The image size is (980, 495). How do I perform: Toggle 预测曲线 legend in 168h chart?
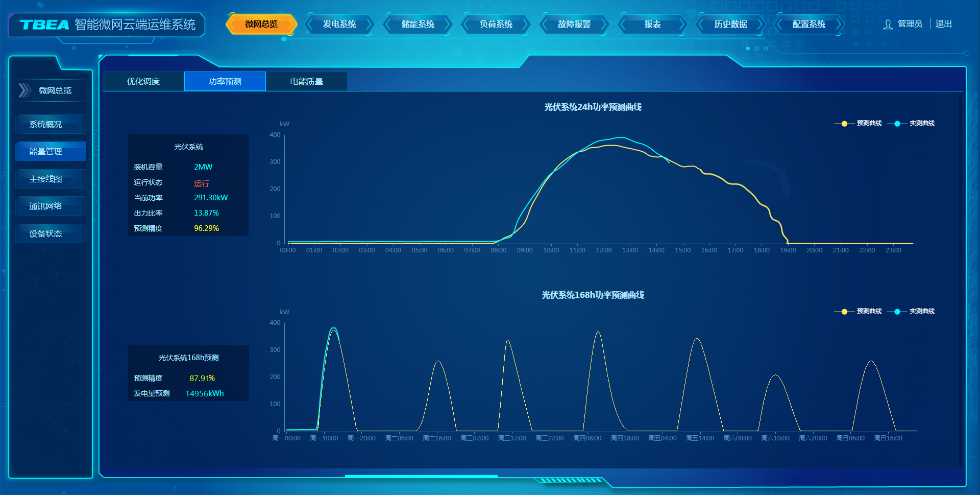coord(858,311)
